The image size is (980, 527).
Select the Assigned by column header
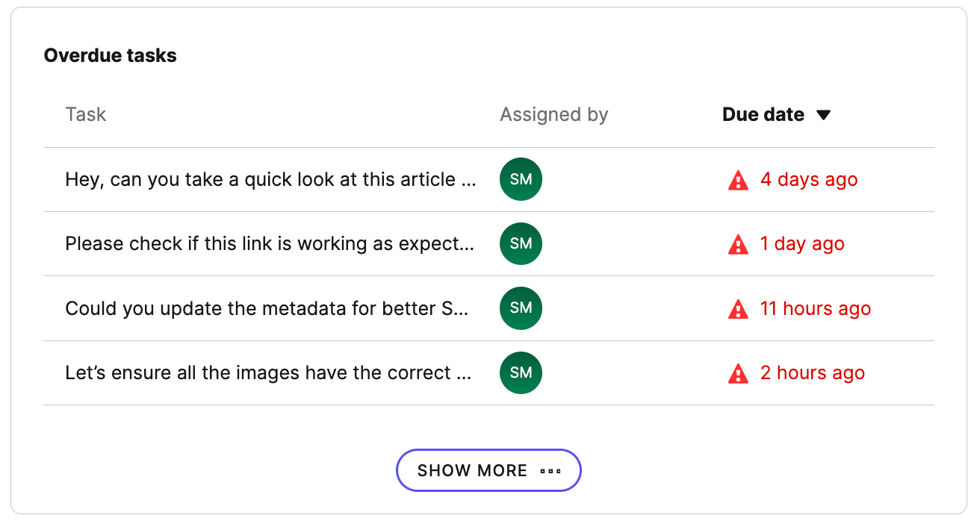(x=553, y=114)
